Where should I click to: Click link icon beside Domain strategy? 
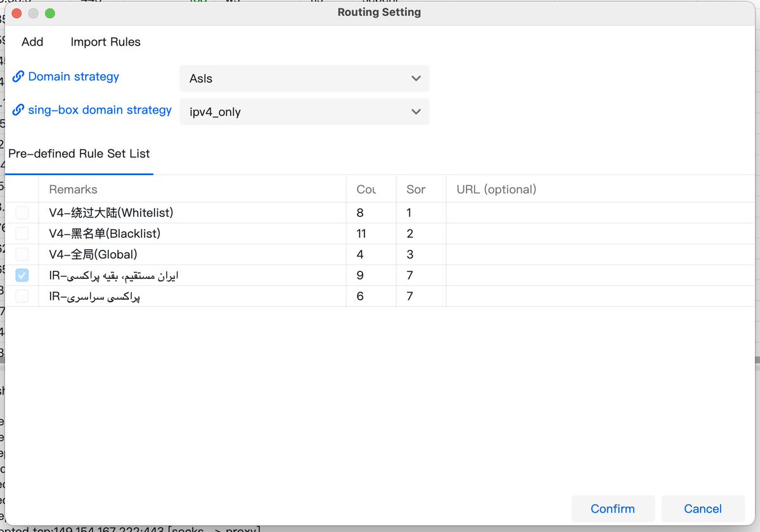coord(18,77)
